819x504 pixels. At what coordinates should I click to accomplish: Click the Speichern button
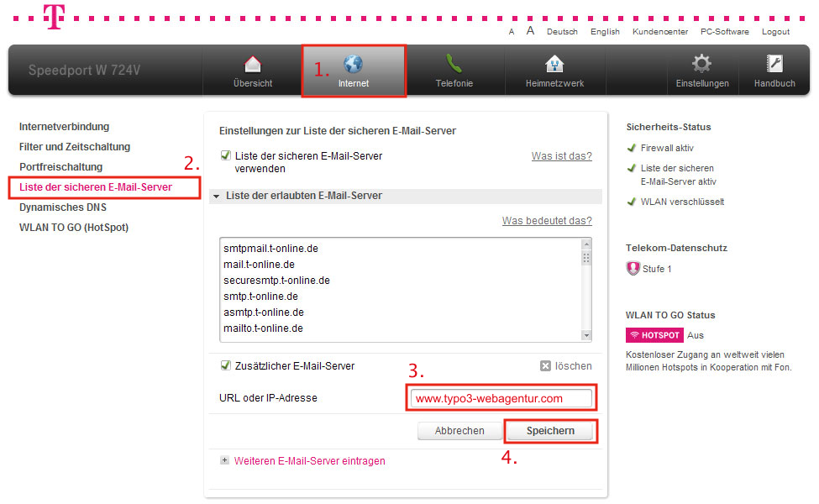(x=550, y=431)
